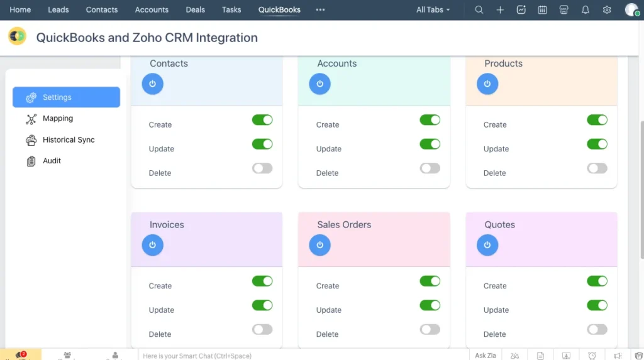Toggle Sales Orders Update switch
Screen dimensions: 644x360
point(430,305)
